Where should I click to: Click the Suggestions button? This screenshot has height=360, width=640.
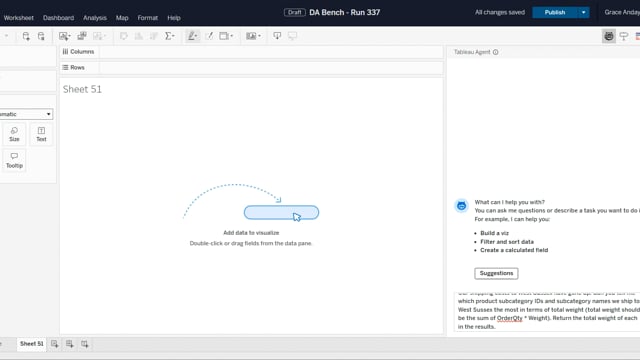click(496, 273)
